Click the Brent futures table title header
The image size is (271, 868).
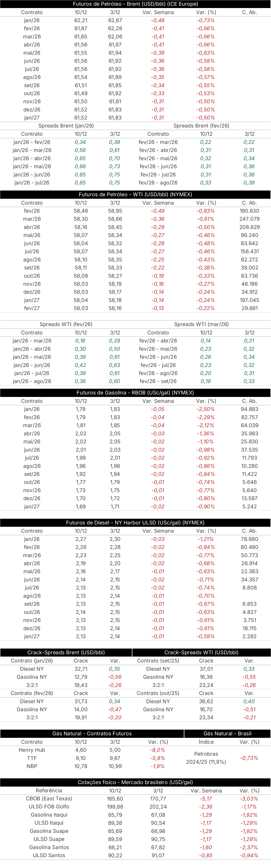click(x=135, y=4)
